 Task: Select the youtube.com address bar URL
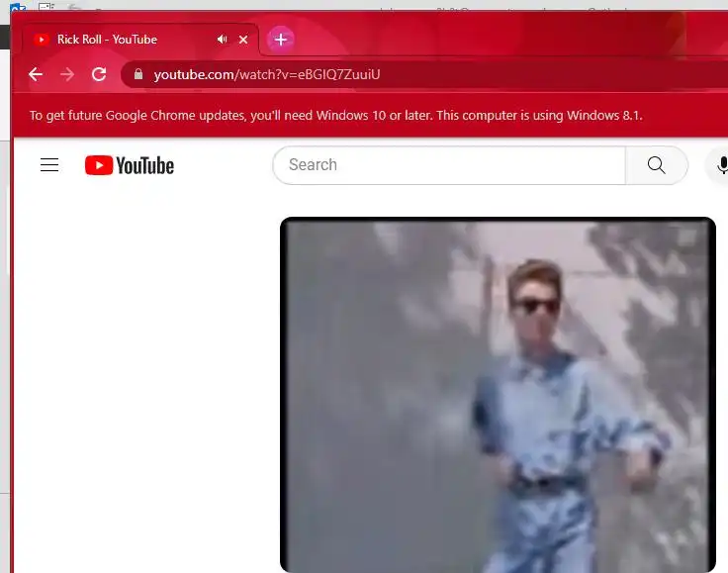267,74
